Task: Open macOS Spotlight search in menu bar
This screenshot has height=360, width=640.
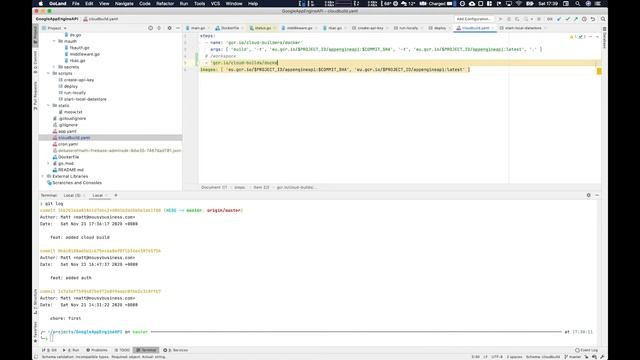Action: [578, 3]
